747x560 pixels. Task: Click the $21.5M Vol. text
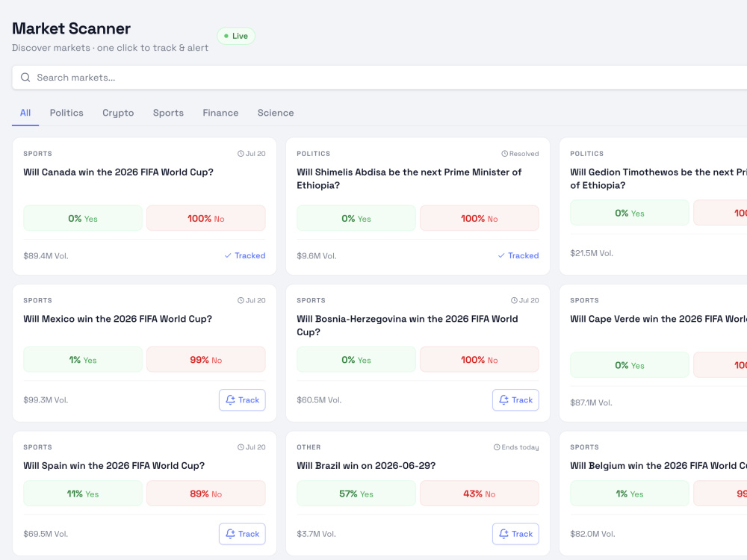[592, 253]
